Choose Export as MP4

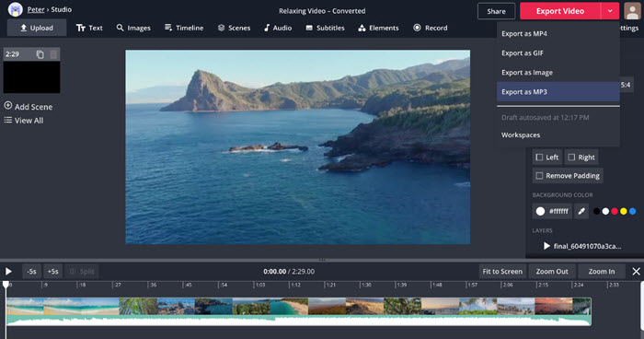(x=558, y=34)
